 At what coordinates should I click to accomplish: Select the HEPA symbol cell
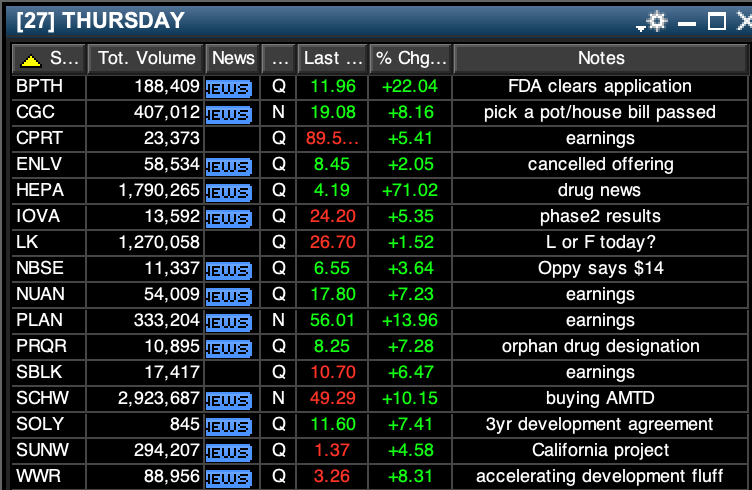pos(48,190)
